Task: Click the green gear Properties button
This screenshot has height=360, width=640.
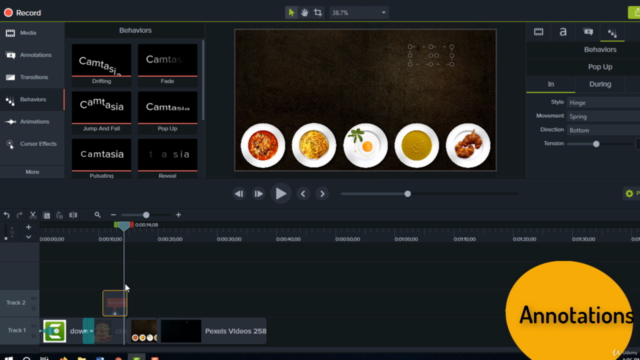Action: [632, 193]
